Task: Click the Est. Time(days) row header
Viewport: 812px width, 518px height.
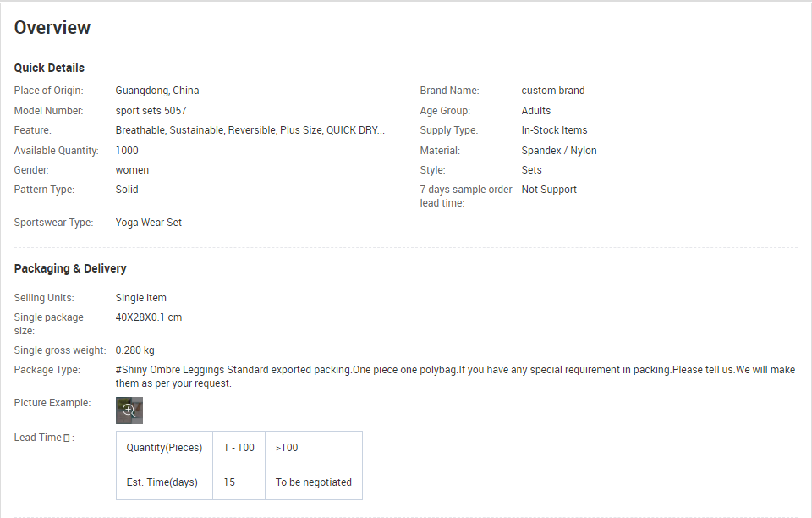Action: coord(164,482)
